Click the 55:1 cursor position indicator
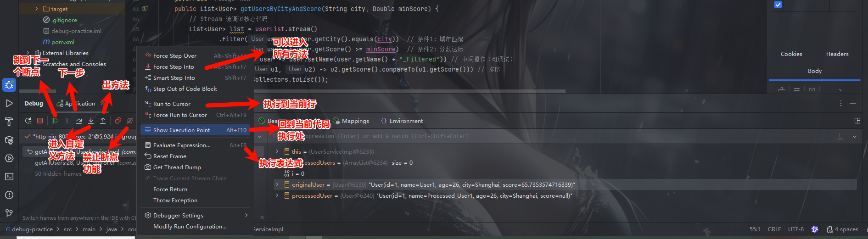Image resolution: width=868 pixels, height=239 pixels. pos(755,229)
